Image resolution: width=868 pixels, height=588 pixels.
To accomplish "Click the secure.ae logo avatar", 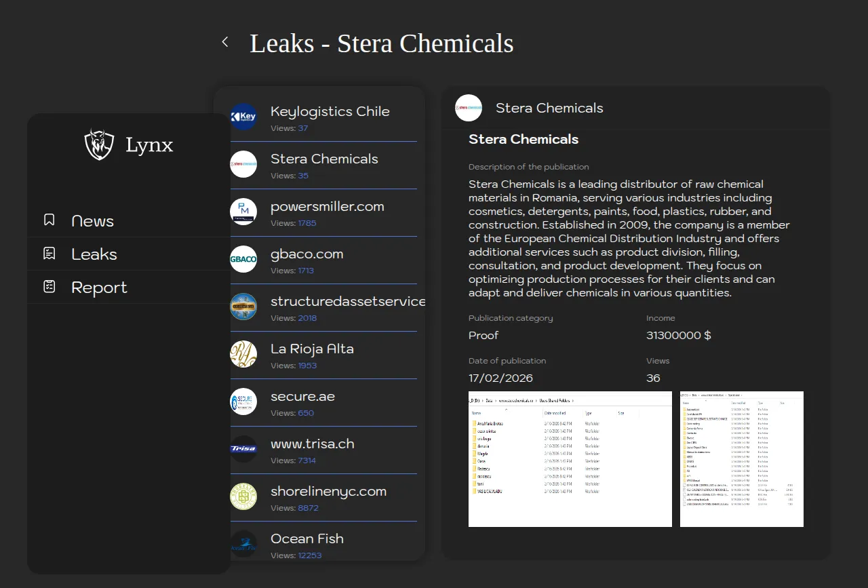I will coord(243,401).
